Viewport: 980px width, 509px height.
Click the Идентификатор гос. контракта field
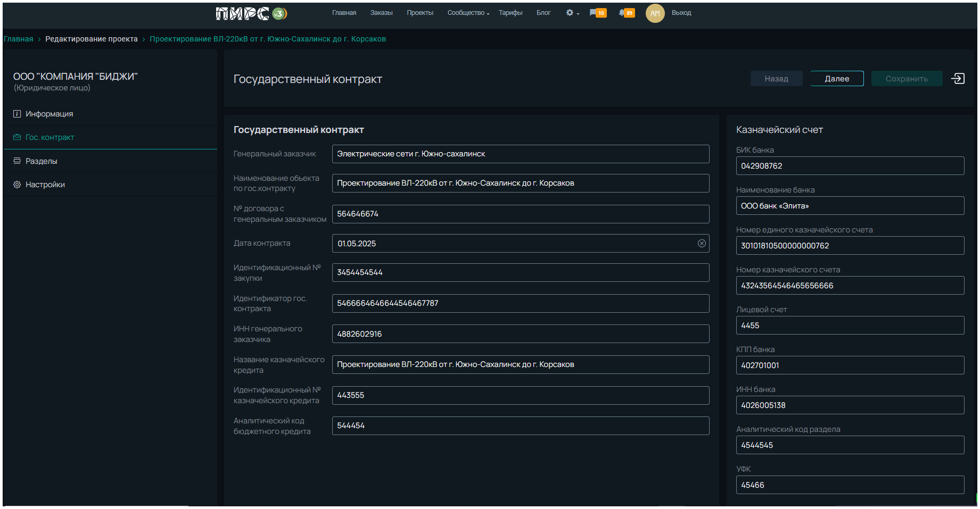coord(521,303)
